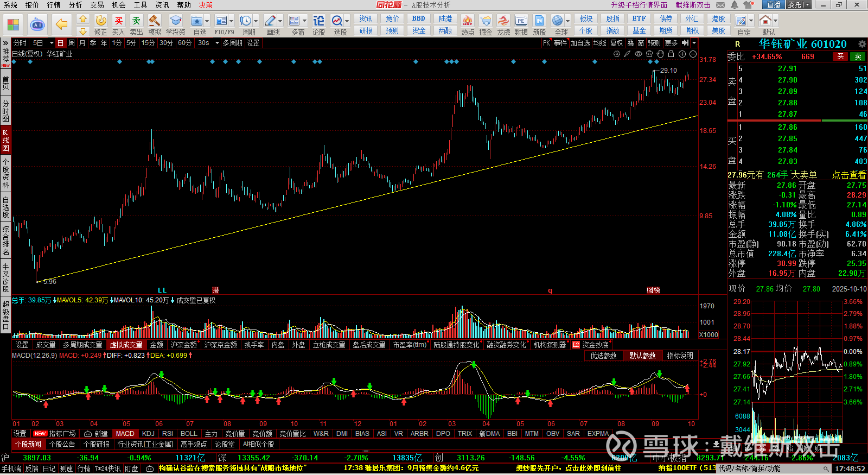Click the red 买 button beside 委比
Viewport: 868px width, 475px height.
pyautogui.click(x=840, y=56)
